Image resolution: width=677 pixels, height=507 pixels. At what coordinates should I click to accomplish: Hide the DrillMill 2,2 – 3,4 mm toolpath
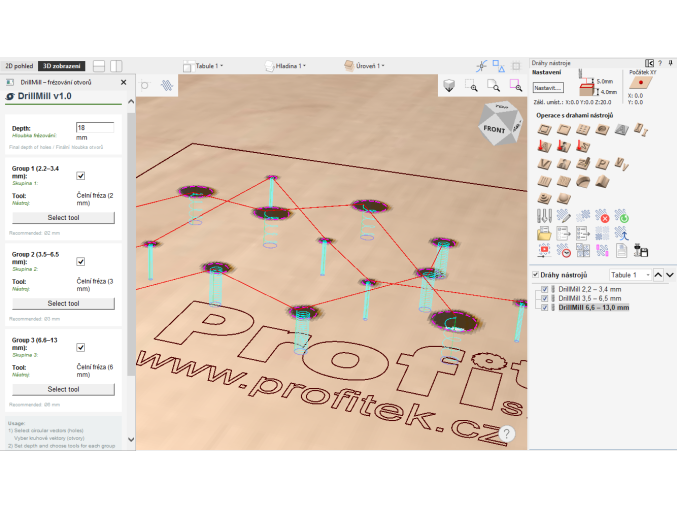(x=544, y=289)
